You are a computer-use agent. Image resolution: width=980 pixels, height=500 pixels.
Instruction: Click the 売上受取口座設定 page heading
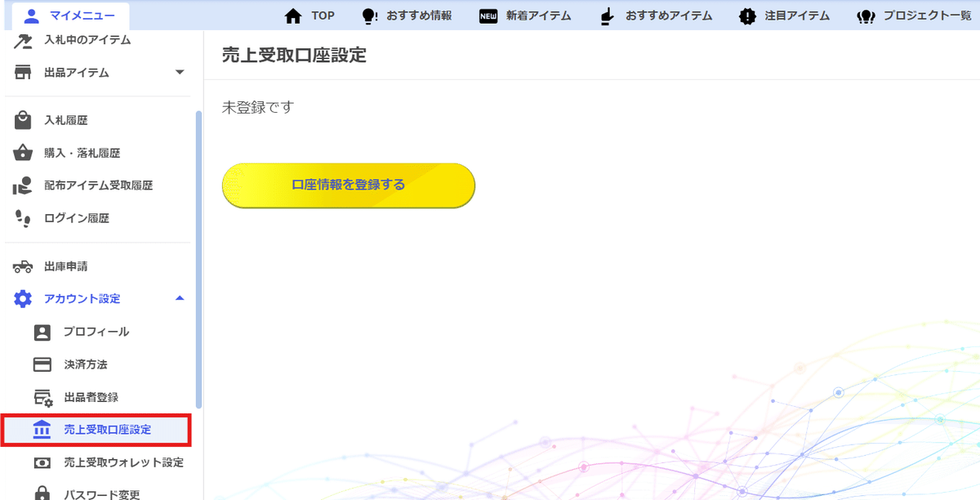pos(294,56)
